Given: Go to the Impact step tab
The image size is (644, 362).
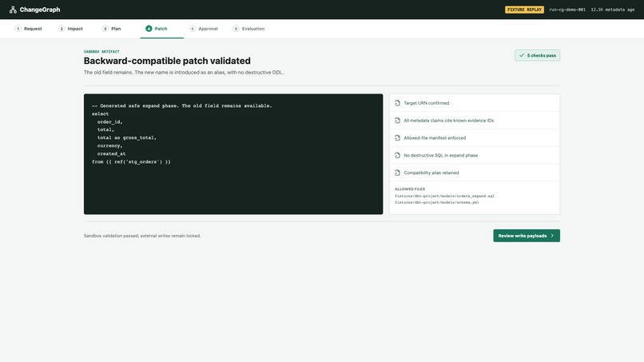Looking at the screenshot, I should pos(70,29).
